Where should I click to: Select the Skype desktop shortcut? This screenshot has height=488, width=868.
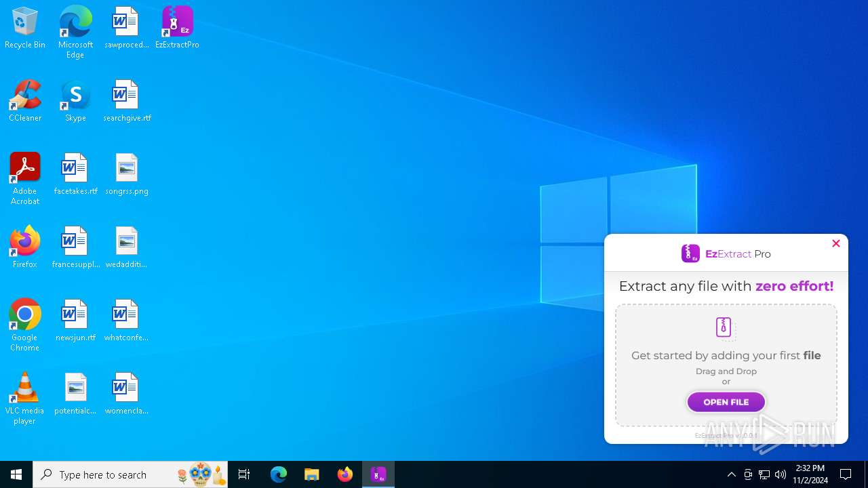pyautogui.click(x=75, y=102)
